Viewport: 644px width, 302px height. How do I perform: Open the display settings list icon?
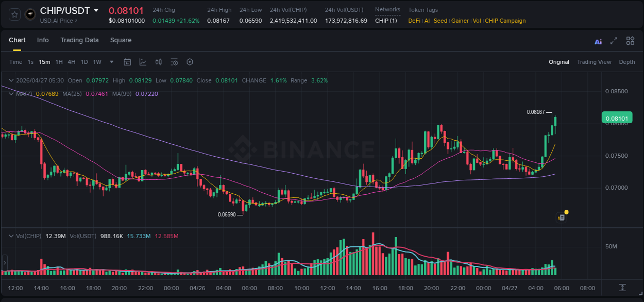(174, 62)
